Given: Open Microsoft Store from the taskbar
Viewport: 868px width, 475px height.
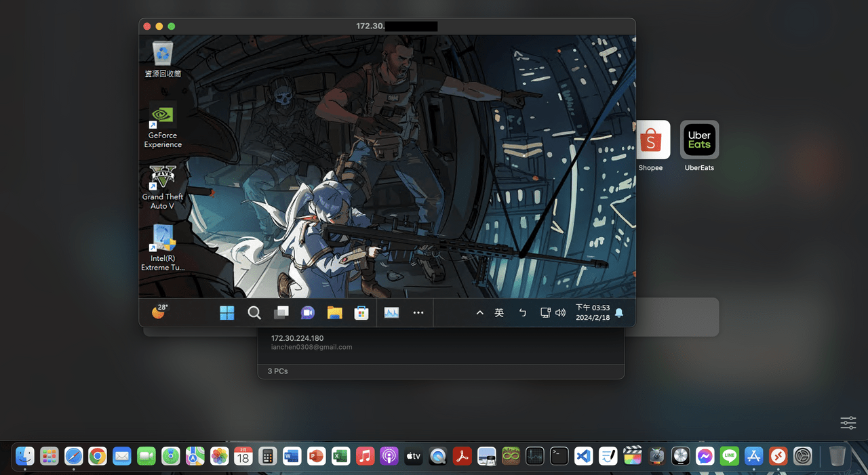Looking at the screenshot, I should 361,312.
